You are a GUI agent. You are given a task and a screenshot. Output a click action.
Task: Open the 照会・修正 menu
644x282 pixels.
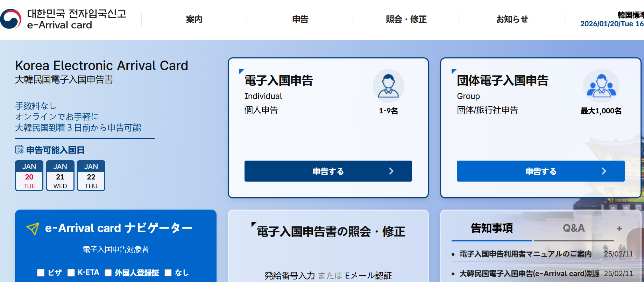pyautogui.click(x=406, y=19)
